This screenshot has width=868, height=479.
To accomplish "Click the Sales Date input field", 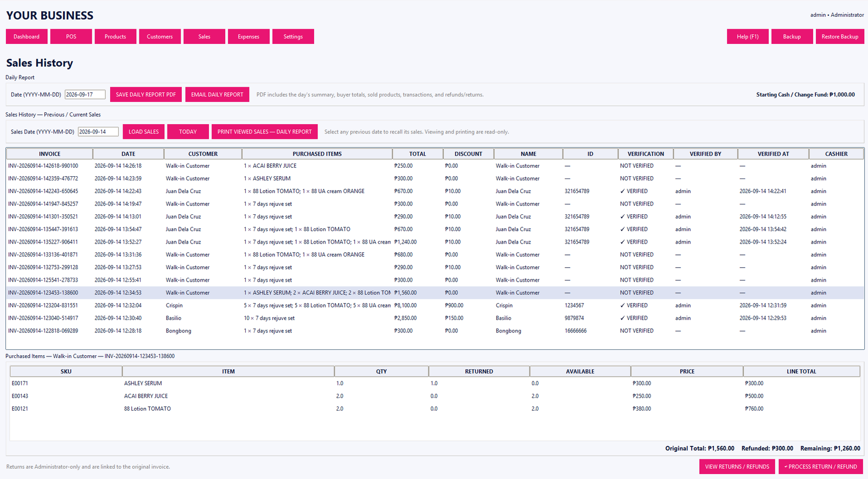I will coord(98,132).
